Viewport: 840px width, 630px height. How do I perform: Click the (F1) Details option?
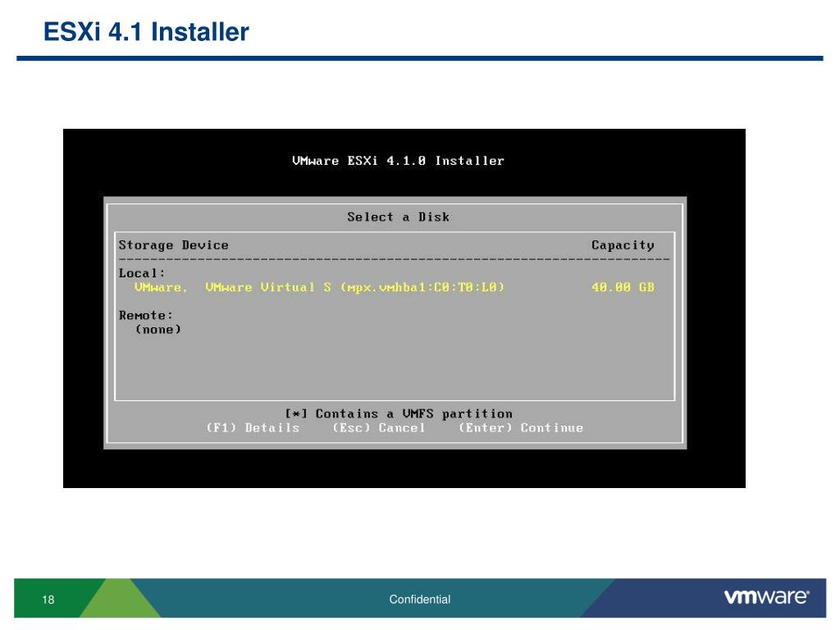253,428
